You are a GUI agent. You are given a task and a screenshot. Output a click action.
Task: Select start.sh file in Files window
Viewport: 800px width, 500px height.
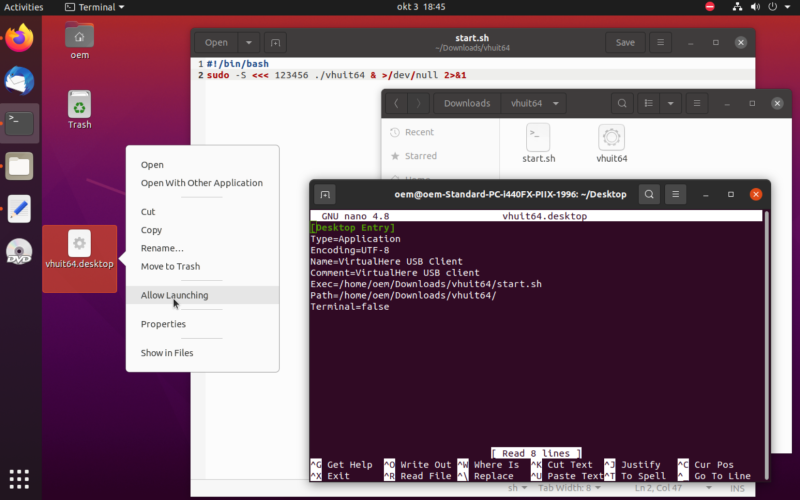point(539,143)
